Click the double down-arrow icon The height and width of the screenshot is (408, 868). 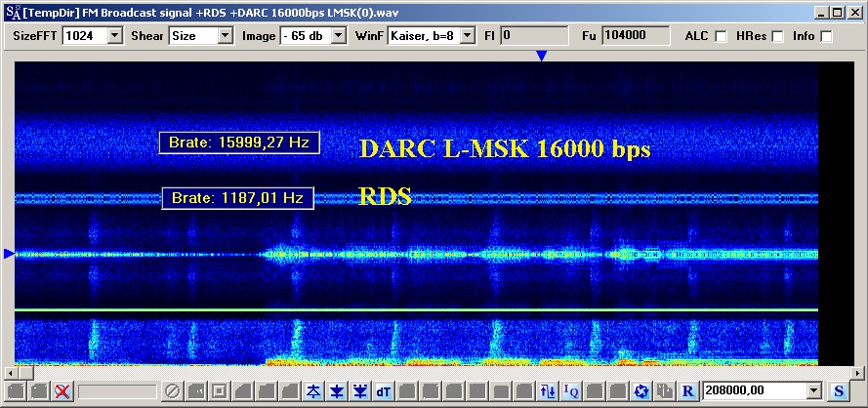(x=360, y=391)
